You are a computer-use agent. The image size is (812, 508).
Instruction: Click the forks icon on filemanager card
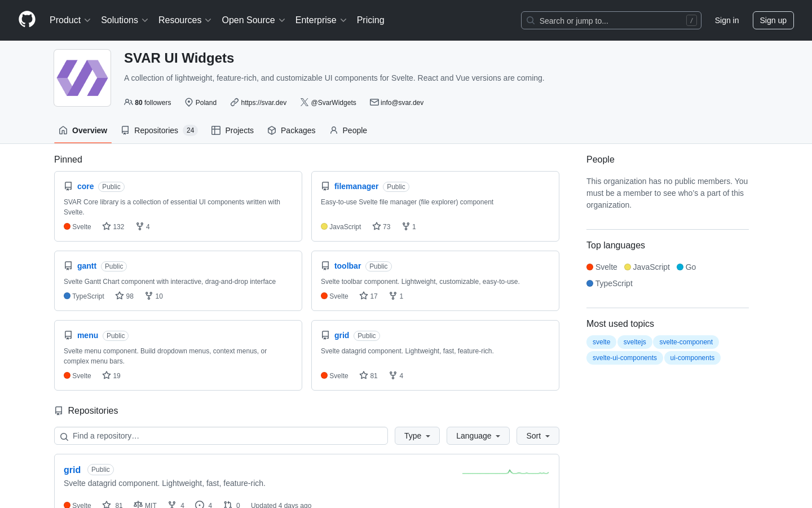tap(406, 226)
